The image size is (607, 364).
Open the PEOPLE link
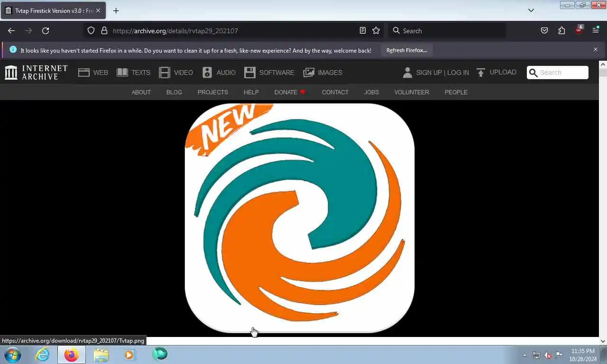point(456,92)
